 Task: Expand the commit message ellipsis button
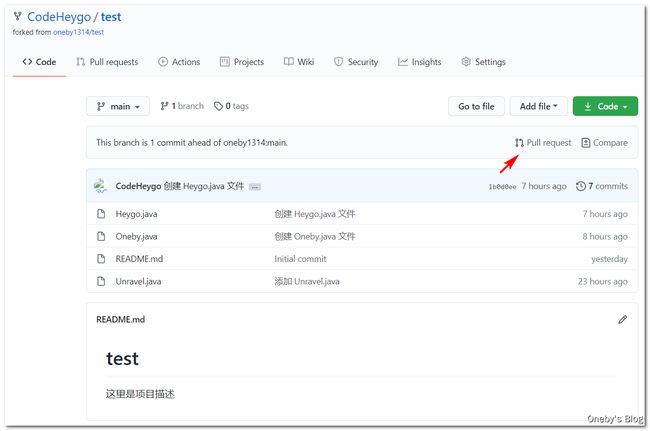tap(255, 187)
